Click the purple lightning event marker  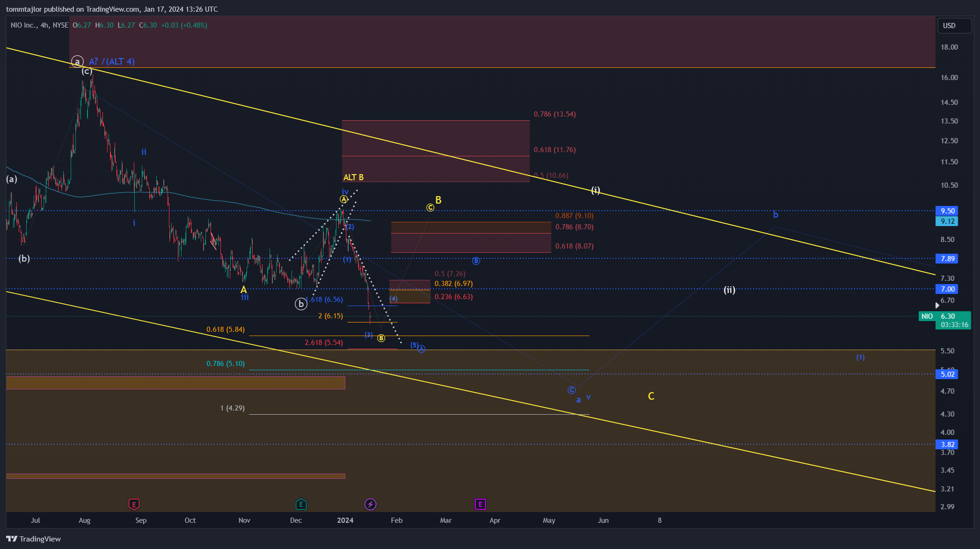[x=370, y=504]
